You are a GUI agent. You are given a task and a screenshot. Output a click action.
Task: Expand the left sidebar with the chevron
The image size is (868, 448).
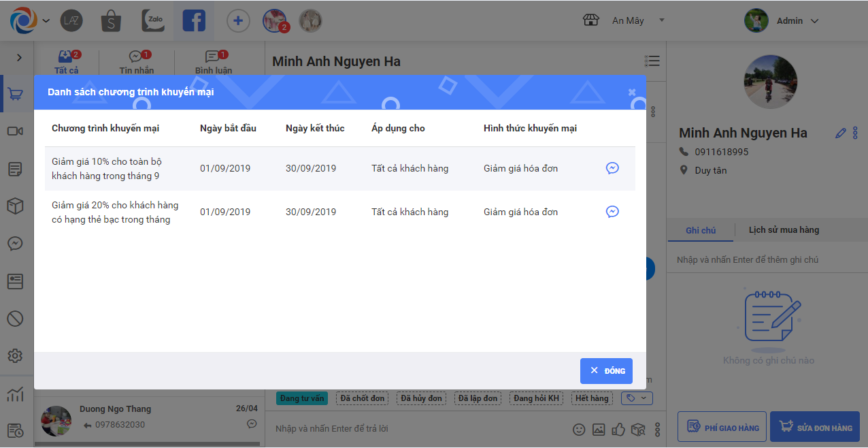pos(19,58)
